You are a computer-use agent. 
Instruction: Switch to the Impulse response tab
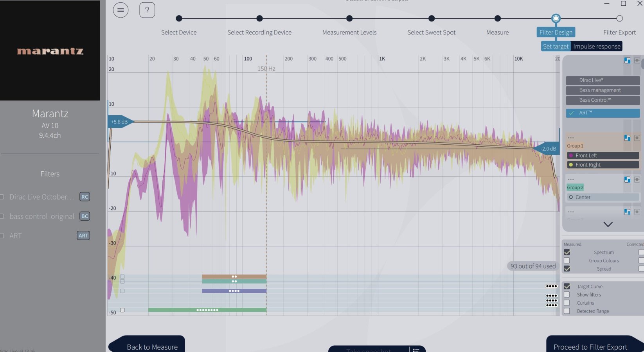[x=597, y=47]
